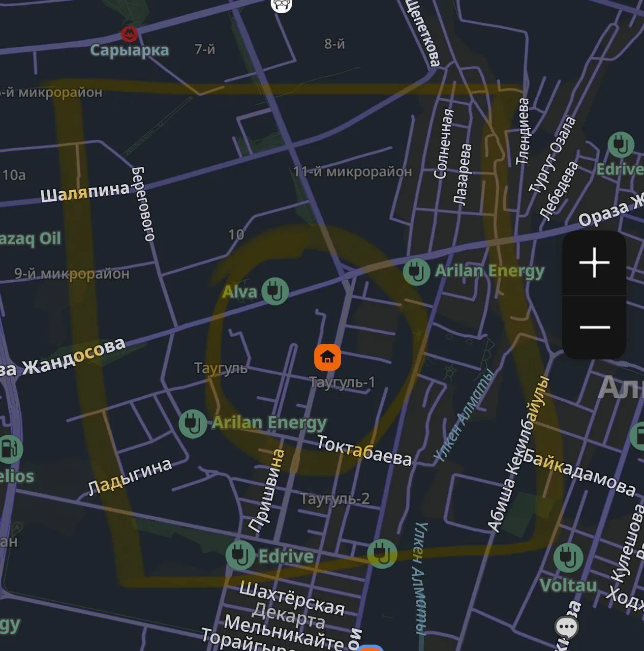Click the 11-й микрорайон label
The image size is (644, 651).
[353, 171]
